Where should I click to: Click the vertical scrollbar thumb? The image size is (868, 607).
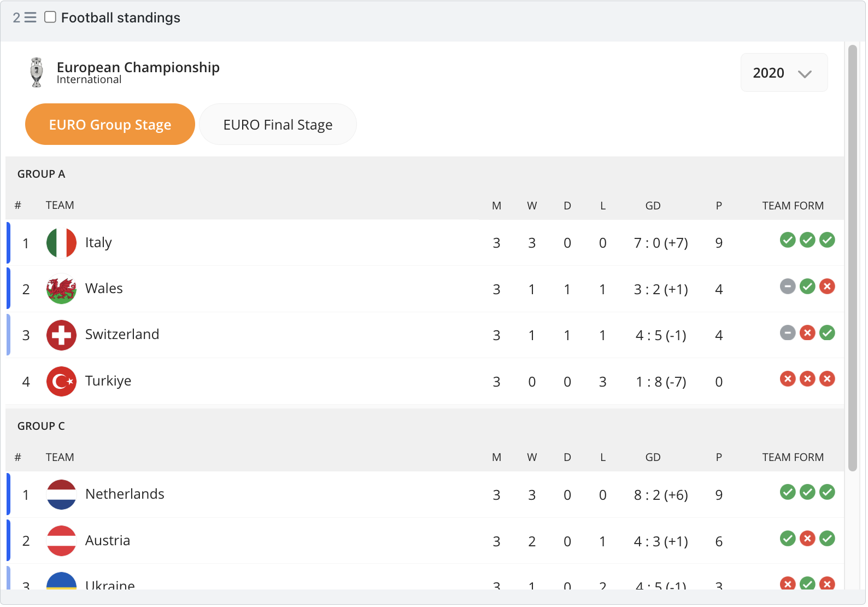pos(853,258)
